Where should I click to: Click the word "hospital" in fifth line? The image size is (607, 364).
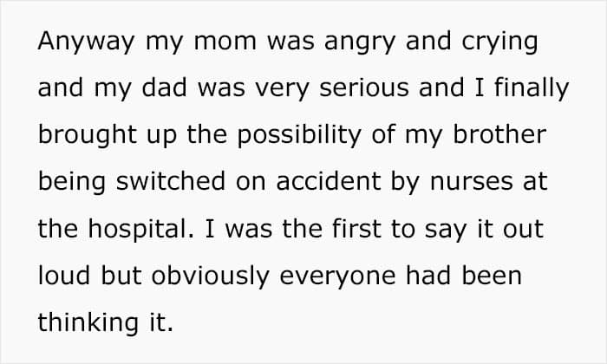click(x=140, y=229)
